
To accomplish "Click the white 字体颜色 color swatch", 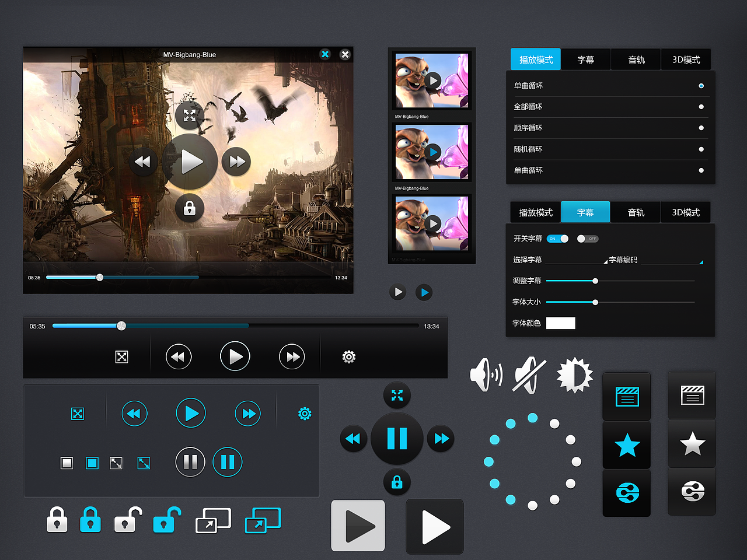I will (x=561, y=323).
